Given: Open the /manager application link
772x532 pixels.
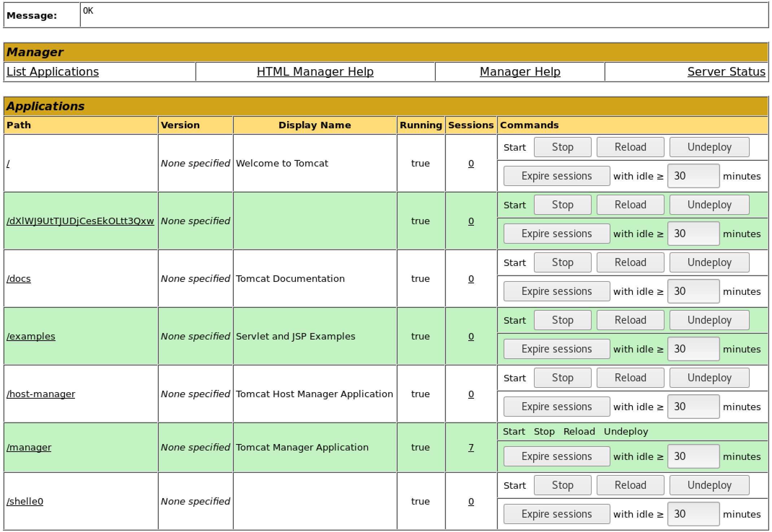Looking at the screenshot, I should pyautogui.click(x=29, y=447).
